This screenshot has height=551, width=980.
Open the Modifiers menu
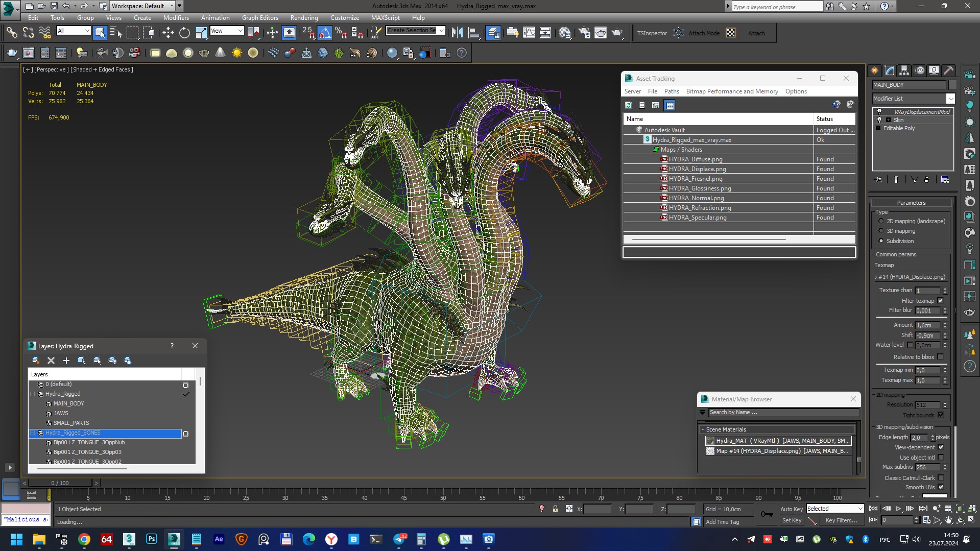click(176, 17)
